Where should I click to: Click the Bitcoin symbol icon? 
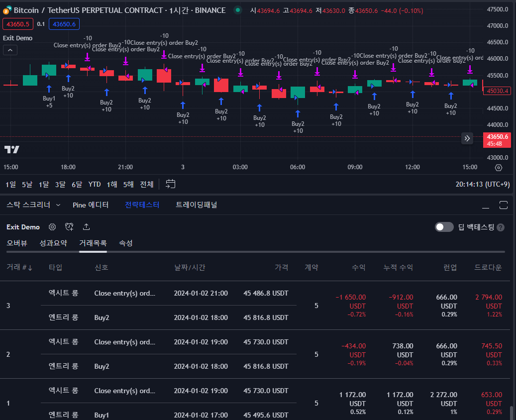pyautogui.click(x=7, y=10)
